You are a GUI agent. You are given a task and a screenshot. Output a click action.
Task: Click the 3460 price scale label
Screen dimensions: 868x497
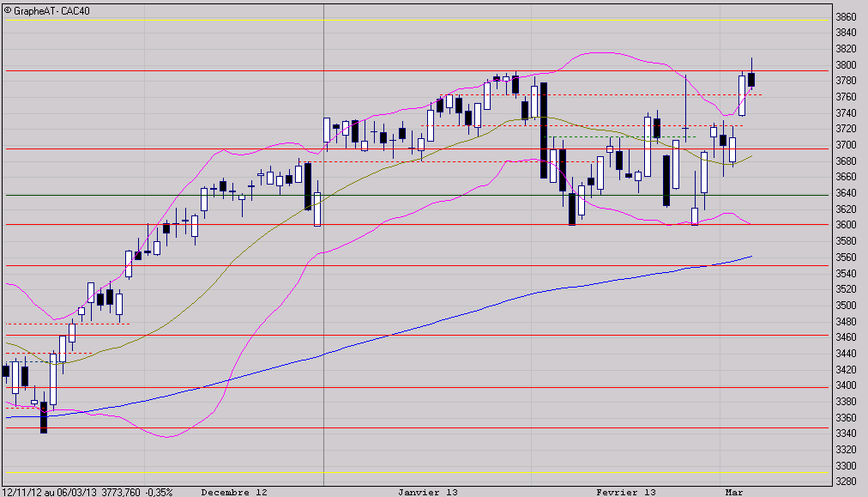click(x=846, y=336)
